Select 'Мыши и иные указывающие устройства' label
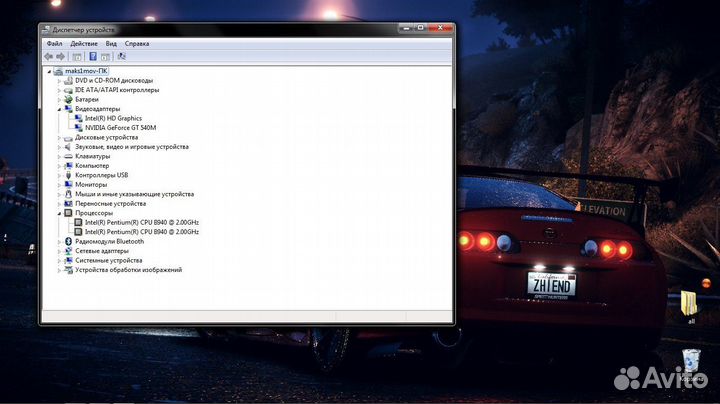 [x=135, y=194]
